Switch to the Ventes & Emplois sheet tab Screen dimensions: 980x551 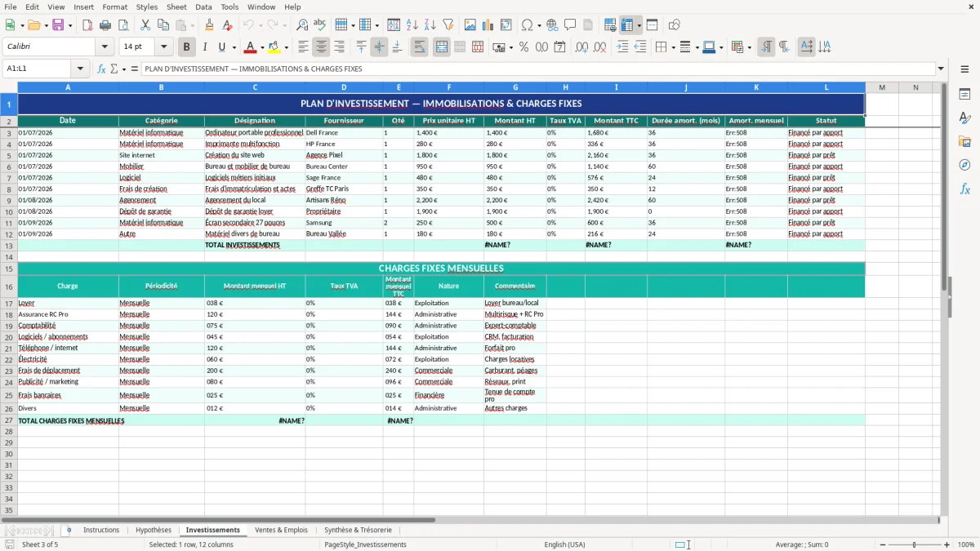[281, 530]
